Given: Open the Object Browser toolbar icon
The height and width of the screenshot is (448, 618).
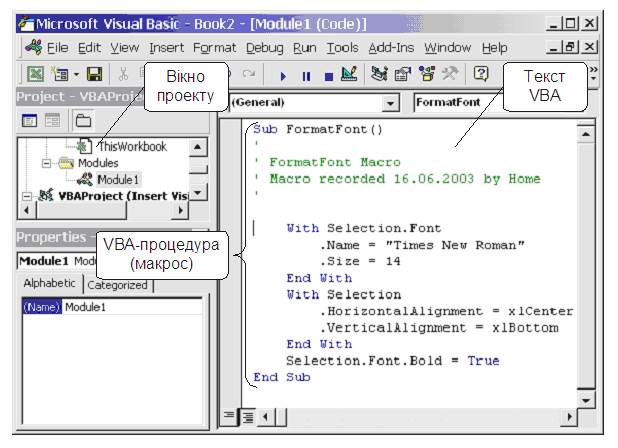Looking at the screenshot, I should pos(426,74).
